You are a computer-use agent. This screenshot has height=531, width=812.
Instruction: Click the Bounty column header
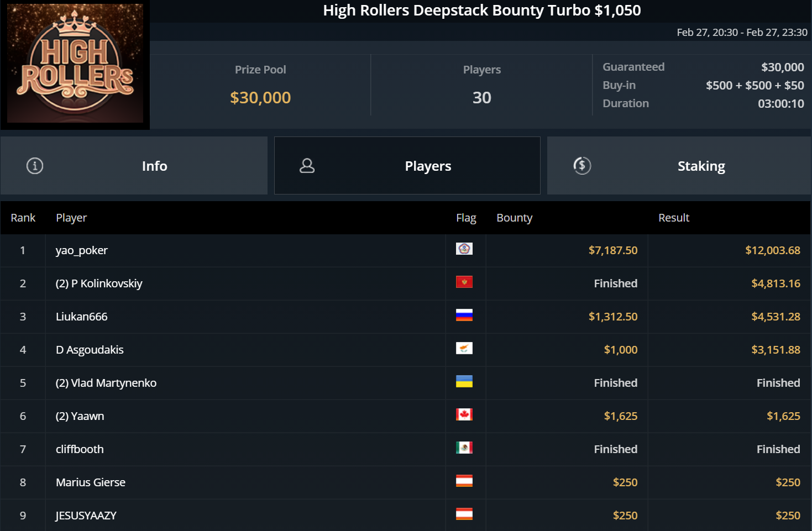pos(514,218)
